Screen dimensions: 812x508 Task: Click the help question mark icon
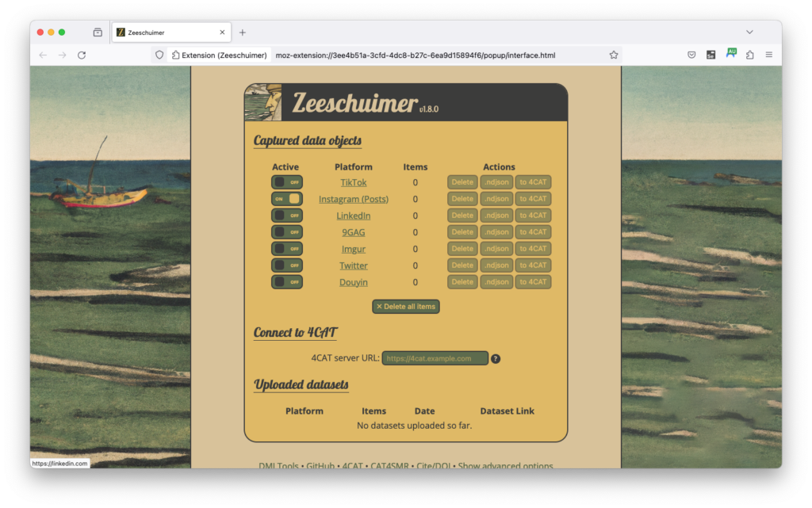[x=496, y=358]
